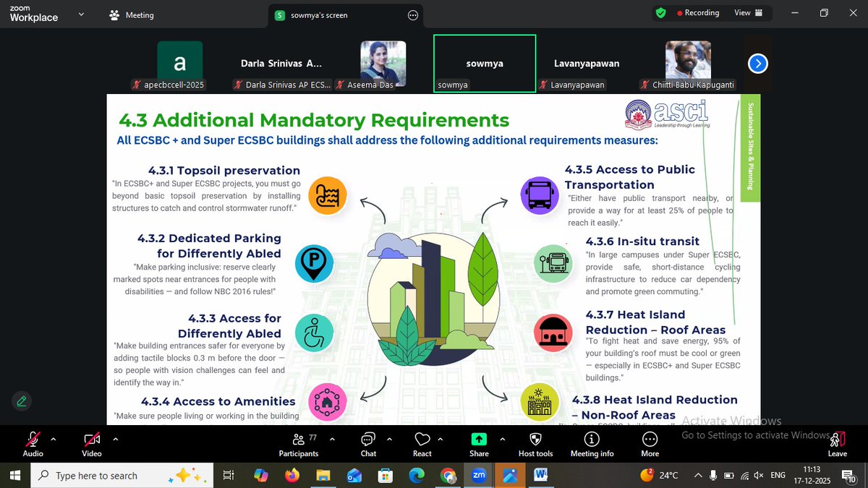Image resolution: width=868 pixels, height=488 pixels.
Task: Click the blue parking pin icon
Action: [314, 263]
